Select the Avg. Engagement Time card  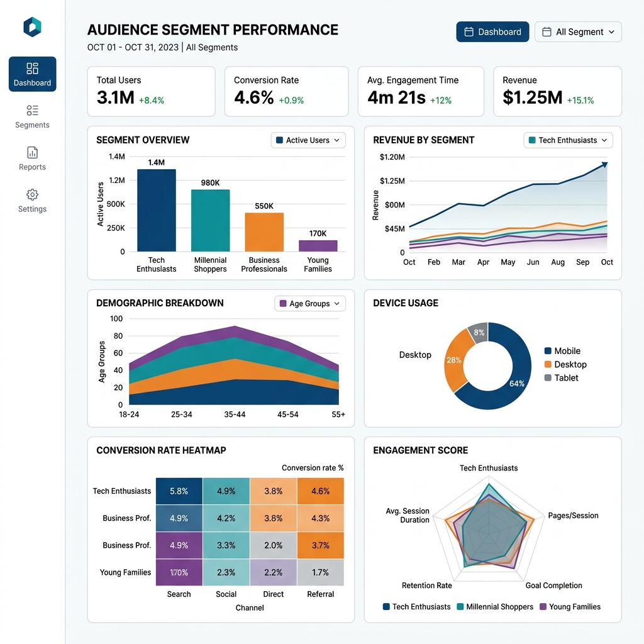tap(421, 91)
